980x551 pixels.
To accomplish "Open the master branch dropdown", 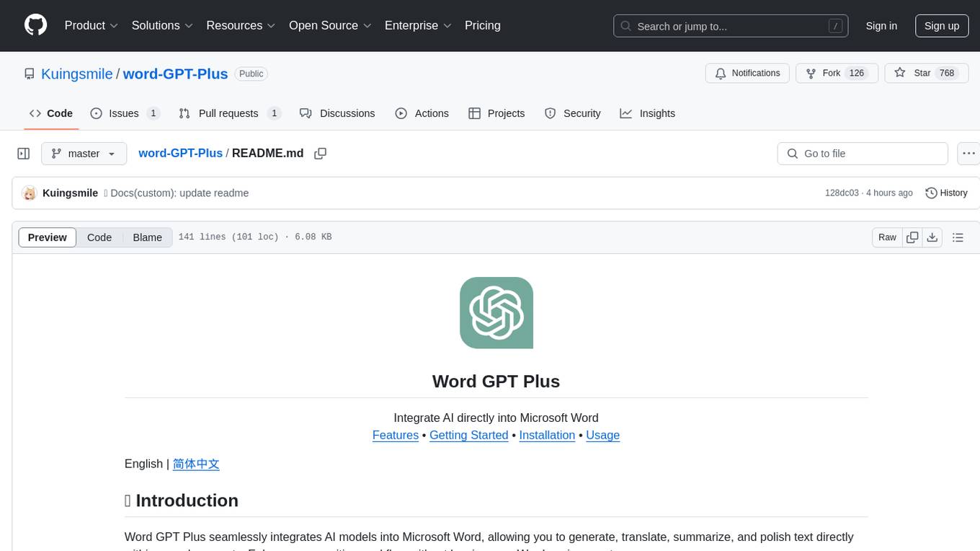I will (84, 154).
